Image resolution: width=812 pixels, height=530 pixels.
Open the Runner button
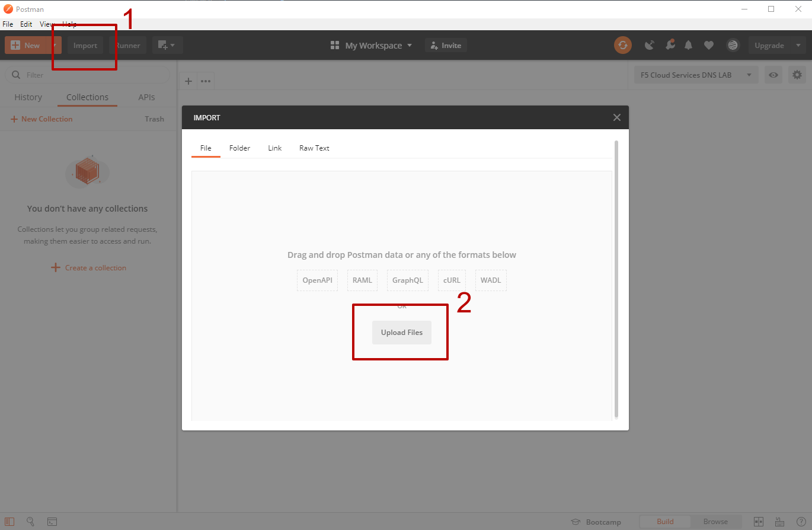pyautogui.click(x=127, y=46)
